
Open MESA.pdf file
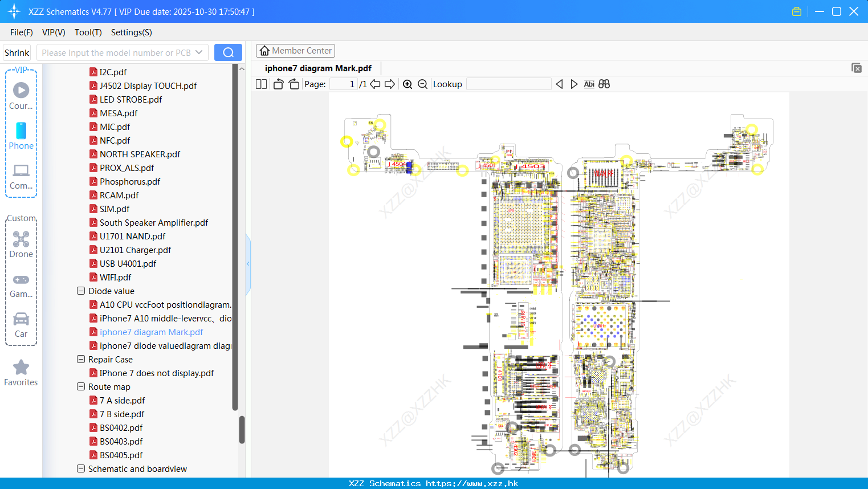(119, 113)
